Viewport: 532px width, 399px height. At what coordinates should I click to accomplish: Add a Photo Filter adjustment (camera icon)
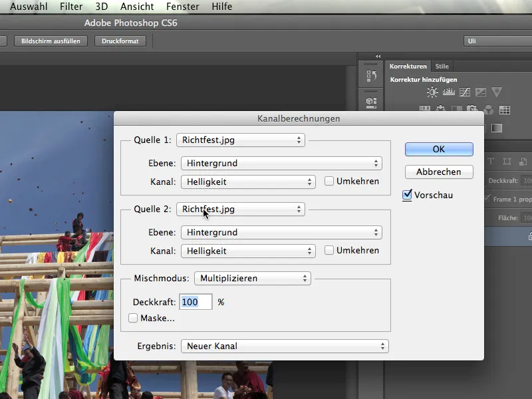472,108
